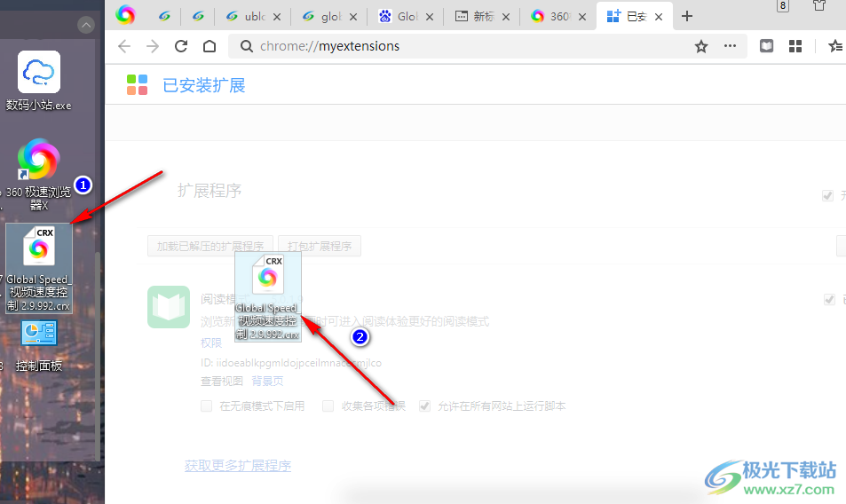Open the extensions grid icon in toolbar
846x504 pixels.
(x=795, y=46)
